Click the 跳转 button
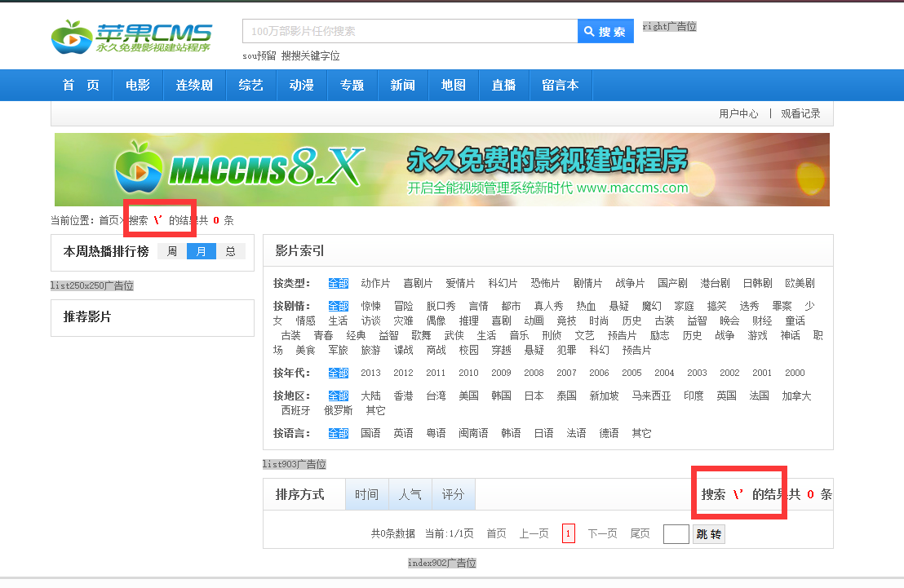Viewport: 904px width, 588px height. (708, 534)
